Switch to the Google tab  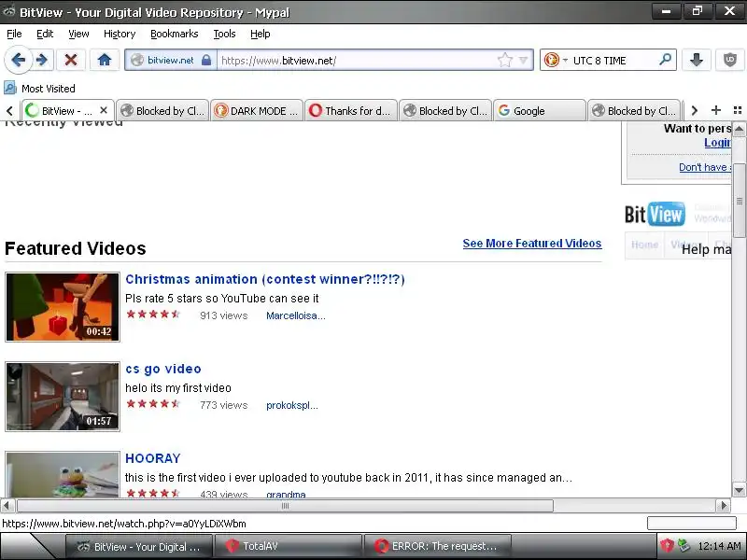tap(540, 110)
